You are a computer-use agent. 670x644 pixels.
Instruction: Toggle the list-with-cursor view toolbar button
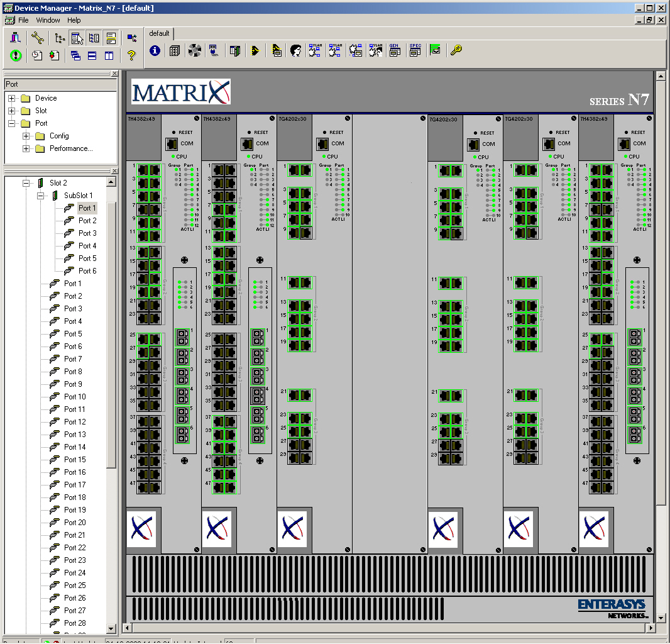[x=77, y=38]
